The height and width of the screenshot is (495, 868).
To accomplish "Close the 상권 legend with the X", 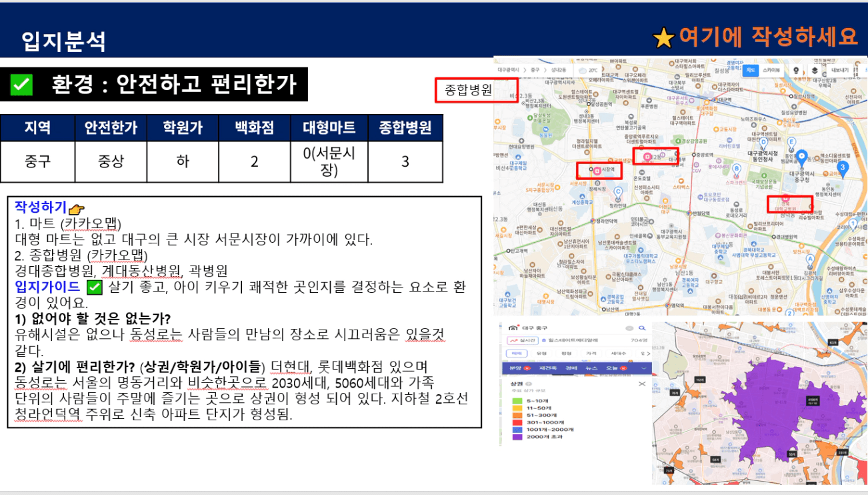I will [x=641, y=384].
